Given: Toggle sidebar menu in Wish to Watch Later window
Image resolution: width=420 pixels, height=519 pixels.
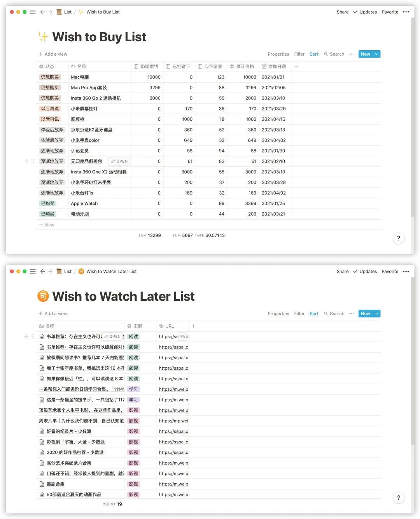Looking at the screenshot, I should click(33, 272).
